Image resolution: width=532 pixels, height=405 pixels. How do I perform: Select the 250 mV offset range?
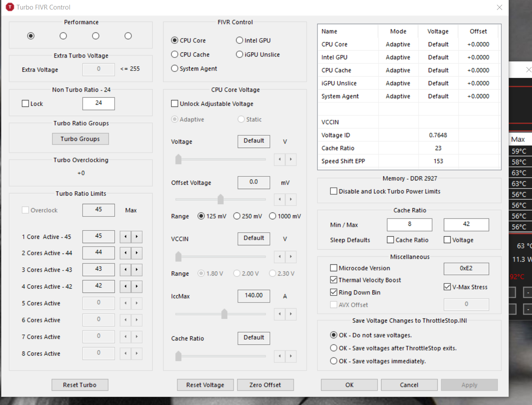click(x=248, y=216)
